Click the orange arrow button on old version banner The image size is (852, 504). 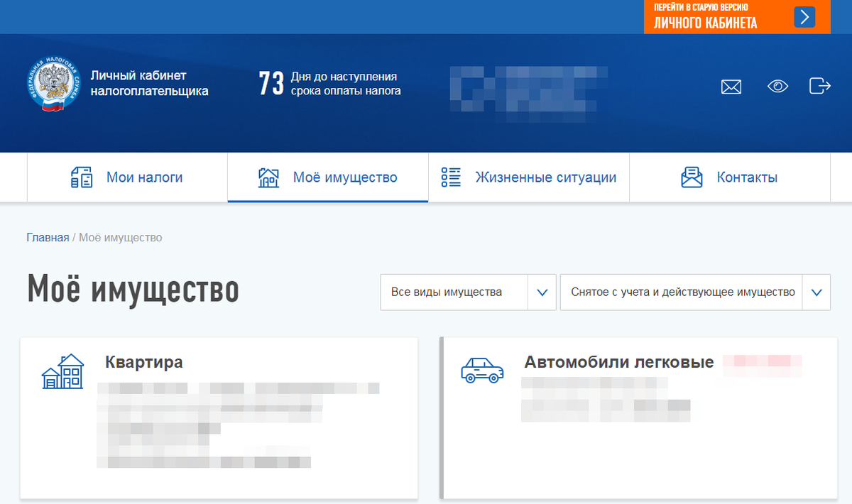point(803,17)
